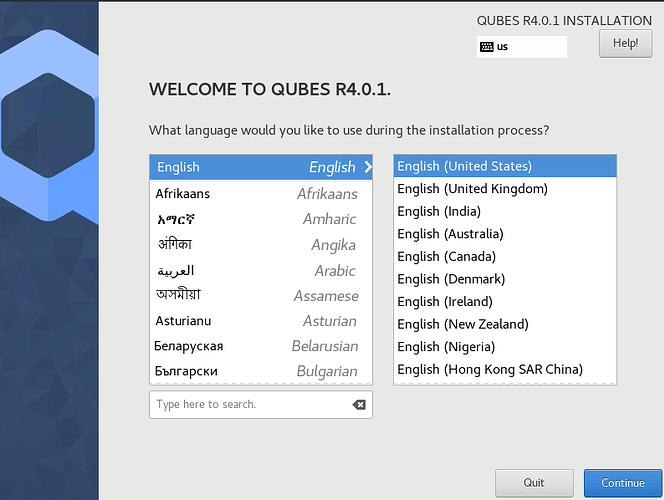Open the Help! button
664x500 pixels.
pos(625,44)
